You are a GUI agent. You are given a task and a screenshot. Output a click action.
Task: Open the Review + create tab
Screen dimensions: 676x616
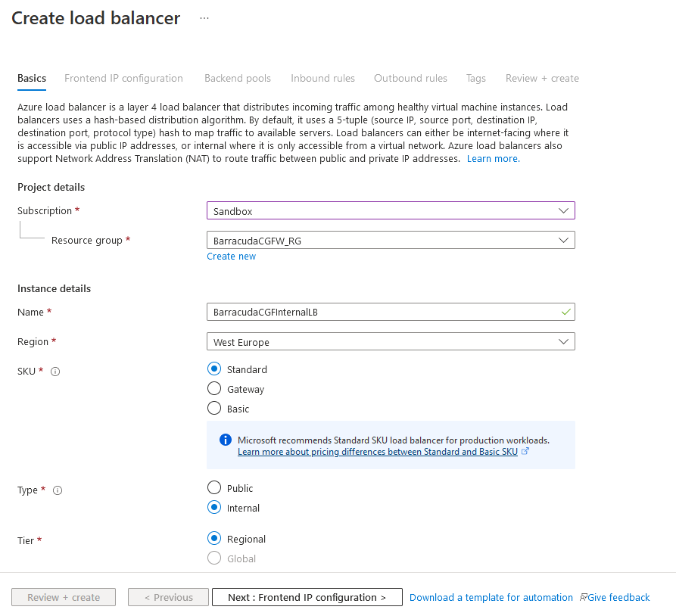pyautogui.click(x=542, y=78)
